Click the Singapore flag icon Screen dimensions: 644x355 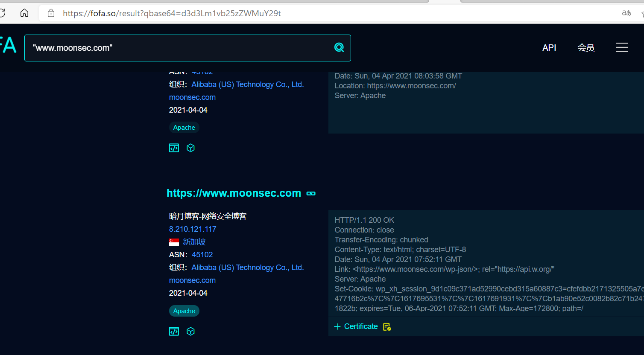(x=174, y=242)
